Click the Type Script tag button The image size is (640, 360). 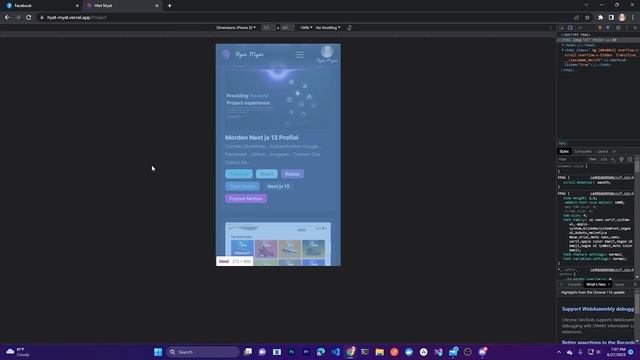242,186
